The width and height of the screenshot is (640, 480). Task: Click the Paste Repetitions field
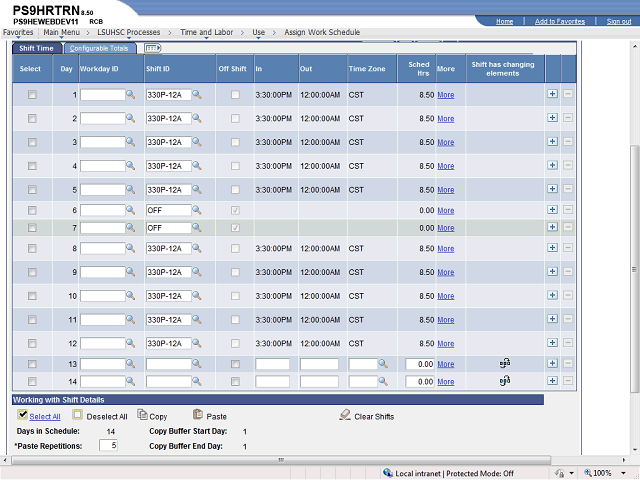[109, 445]
